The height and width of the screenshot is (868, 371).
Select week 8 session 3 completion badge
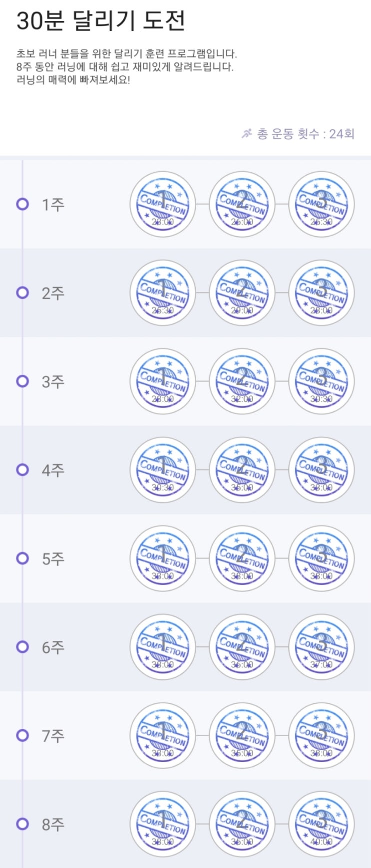pyautogui.click(x=322, y=824)
